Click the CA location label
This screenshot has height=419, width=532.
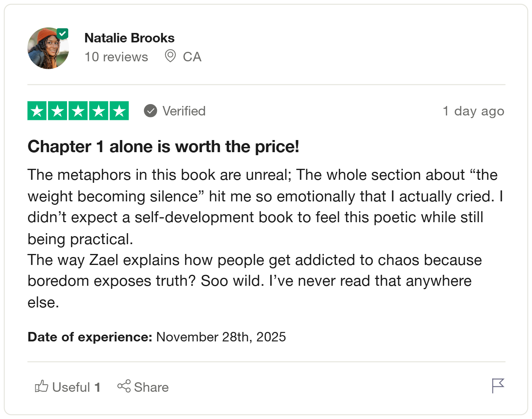point(192,57)
